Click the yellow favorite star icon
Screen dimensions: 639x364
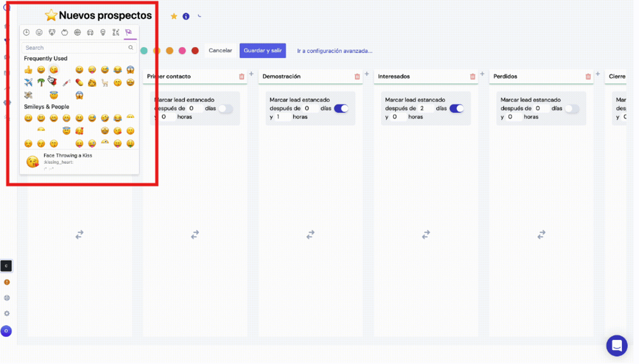coord(174,16)
